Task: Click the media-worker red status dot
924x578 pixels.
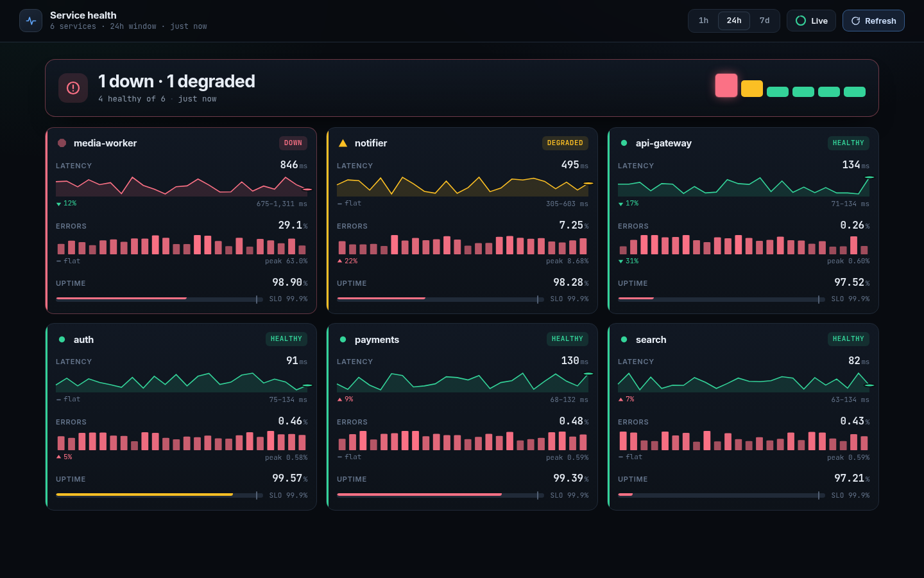Action: [62, 143]
